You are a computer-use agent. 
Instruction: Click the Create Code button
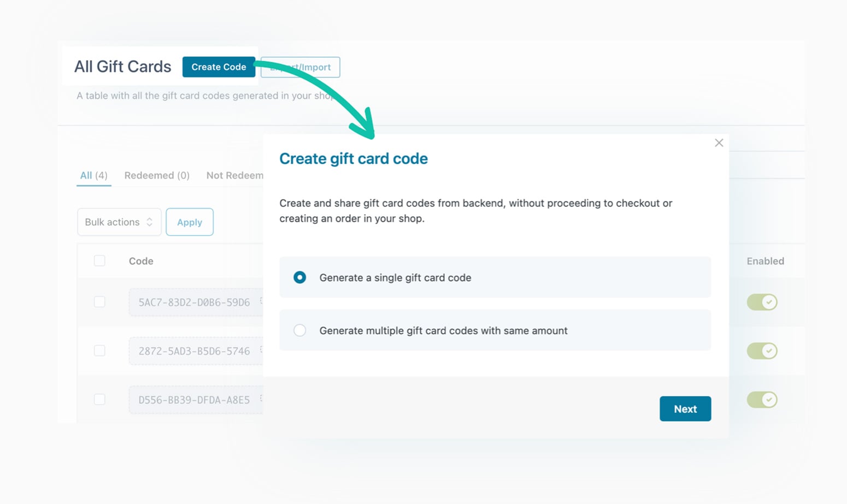pyautogui.click(x=219, y=67)
